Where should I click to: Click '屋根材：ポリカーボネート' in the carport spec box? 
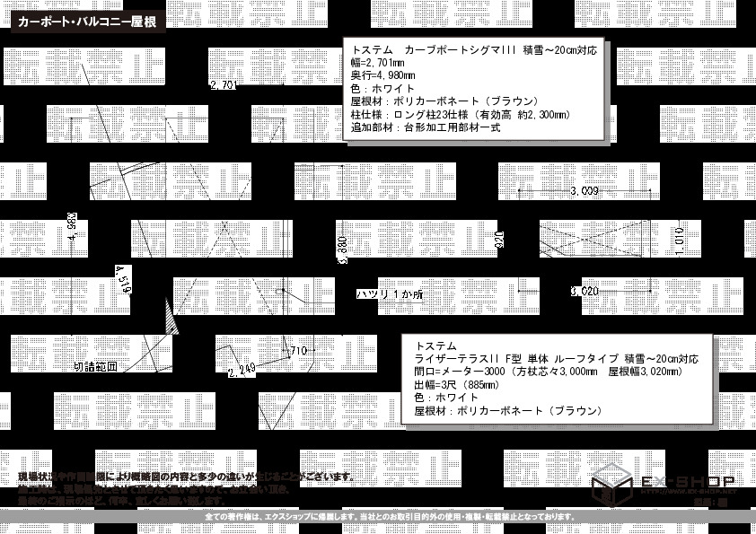[444, 101]
